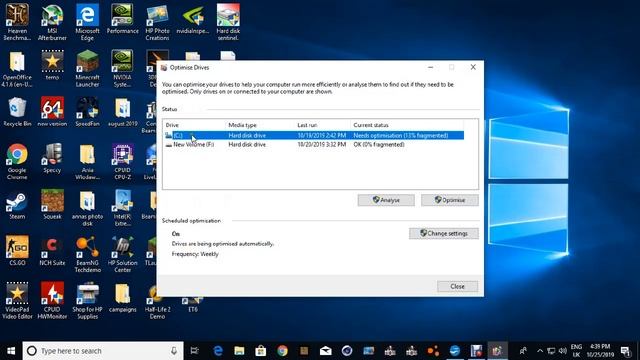Open the notification Action Center icon
The width and height of the screenshot is (640, 360).
pyautogui.click(x=625, y=351)
